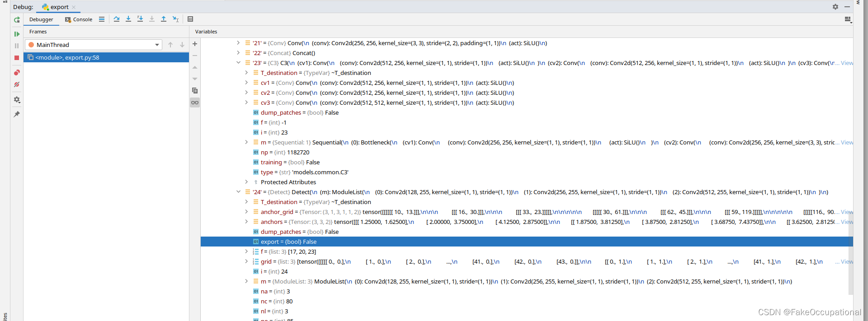
Task: Expand m Sequential variable
Action: [246, 142]
